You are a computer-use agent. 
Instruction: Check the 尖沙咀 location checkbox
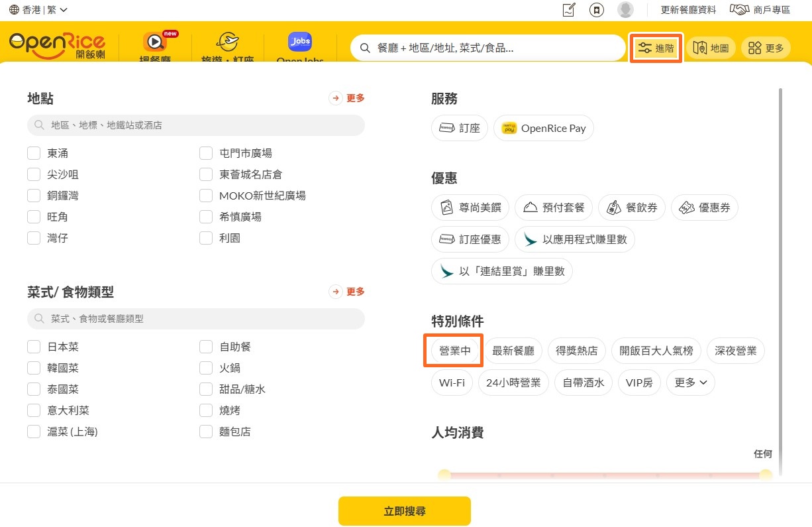pyautogui.click(x=34, y=174)
